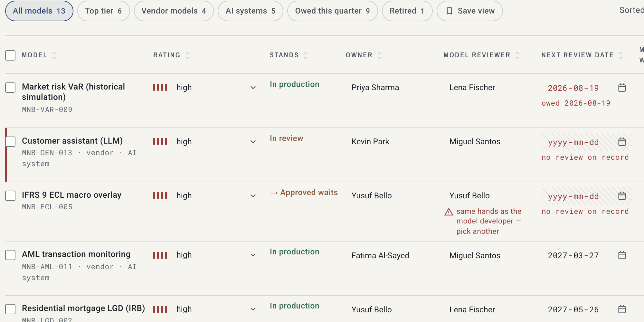Expand rating dropdown for Residential mortgage LGD
This screenshot has height=322, width=644.
pyautogui.click(x=253, y=309)
